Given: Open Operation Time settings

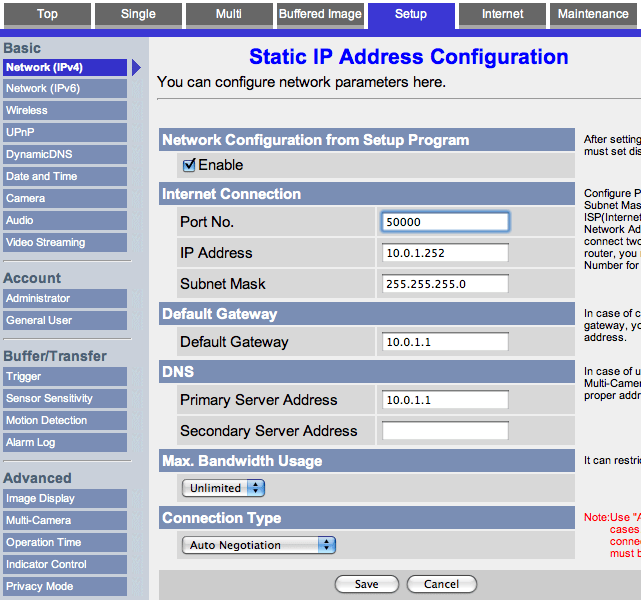Looking at the screenshot, I should (65, 543).
